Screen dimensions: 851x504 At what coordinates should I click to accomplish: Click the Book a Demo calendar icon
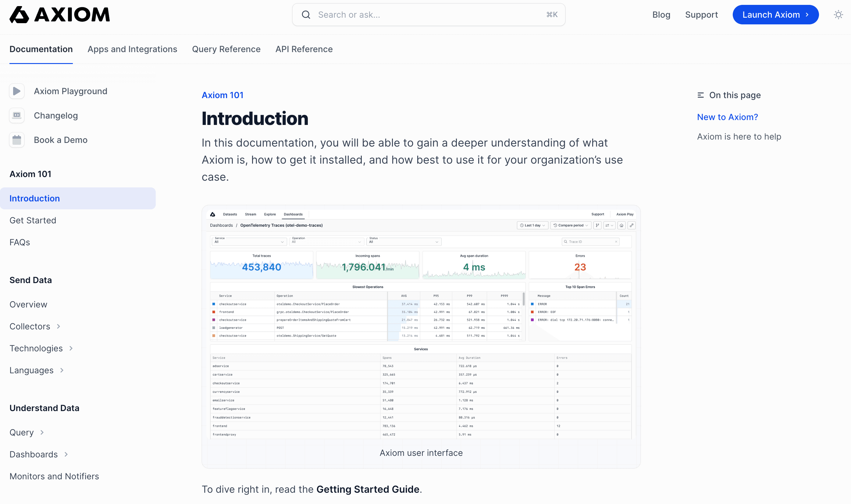17,140
